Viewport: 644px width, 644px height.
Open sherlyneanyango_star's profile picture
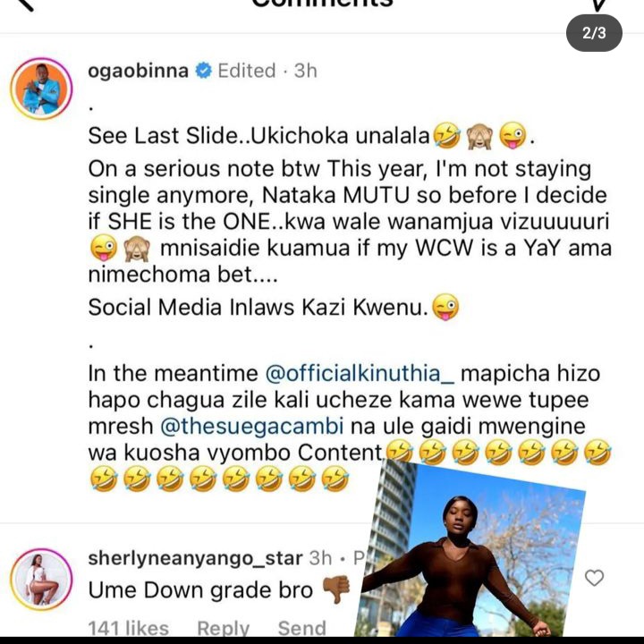click(41, 579)
